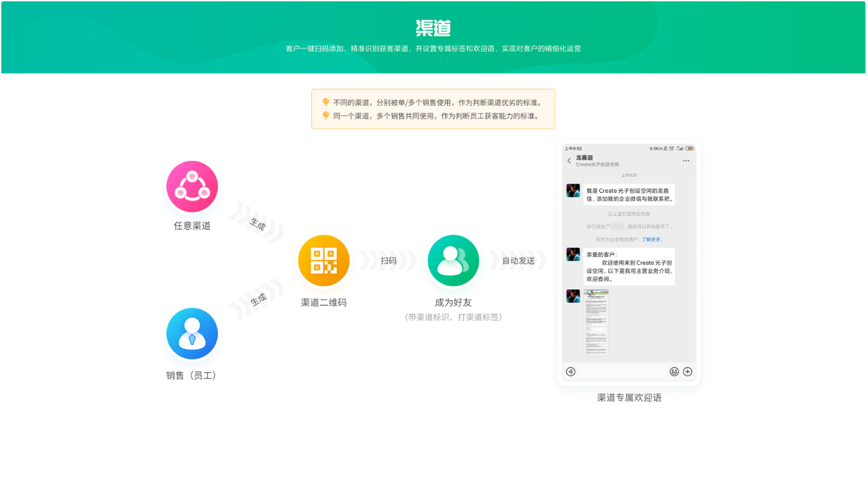868x500 pixels.
Task: Tap the voice input icon in the chat bar
Action: (570, 372)
